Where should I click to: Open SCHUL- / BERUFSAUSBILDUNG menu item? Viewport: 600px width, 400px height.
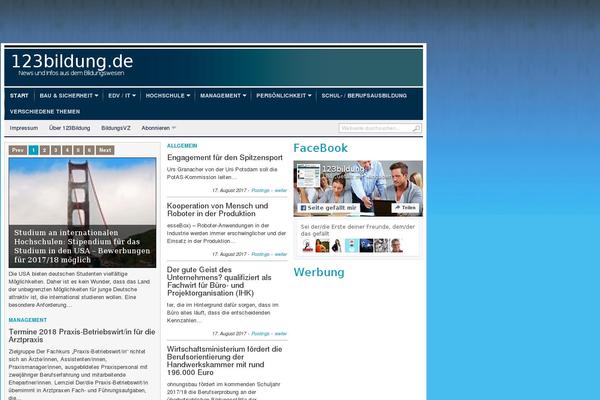tap(364, 96)
